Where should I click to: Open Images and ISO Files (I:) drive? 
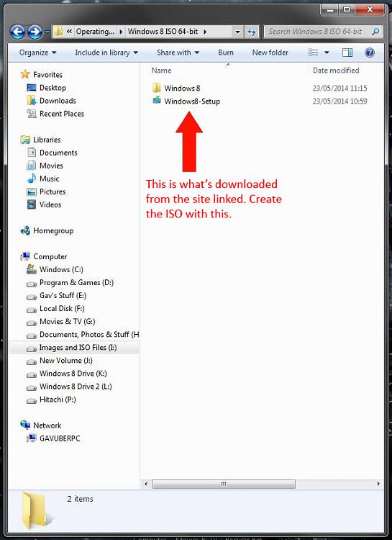[74, 348]
